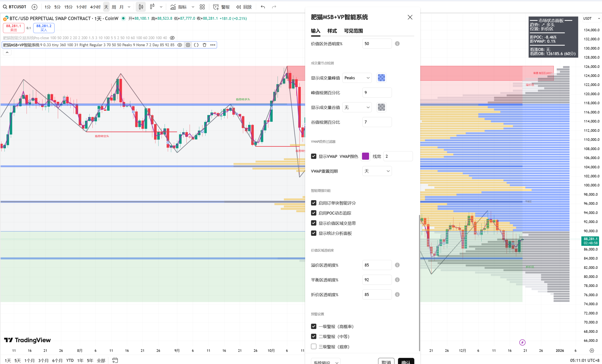This screenshot has height=364, width=602.
Task: Open the VWAP重置周期 dropdown
Action: (x=377, y=171)
